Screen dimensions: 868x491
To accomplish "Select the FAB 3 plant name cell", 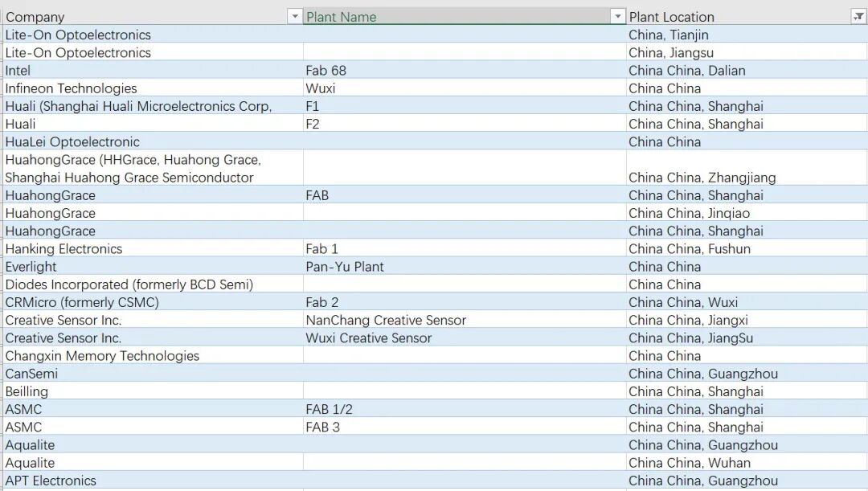I will coord(465,427).
